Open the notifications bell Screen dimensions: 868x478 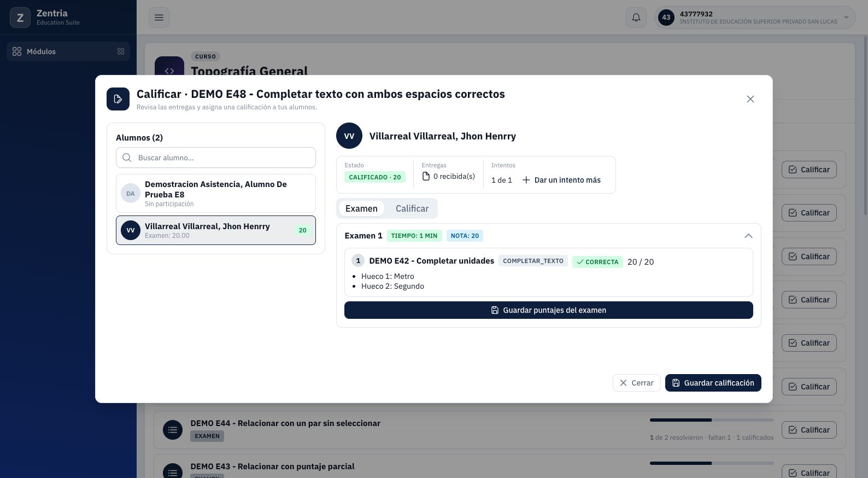click(636, 18)
